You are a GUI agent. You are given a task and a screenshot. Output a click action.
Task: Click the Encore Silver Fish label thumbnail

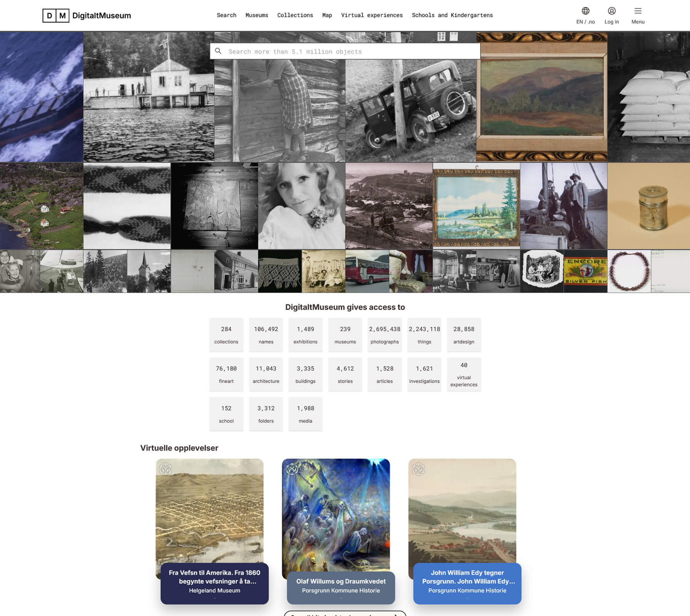pyautogui.click(x=585, y=271)
